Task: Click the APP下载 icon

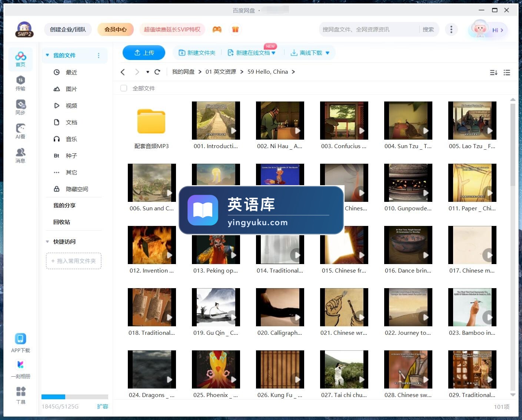Action: pyautogui.click(x=20, y=343)
